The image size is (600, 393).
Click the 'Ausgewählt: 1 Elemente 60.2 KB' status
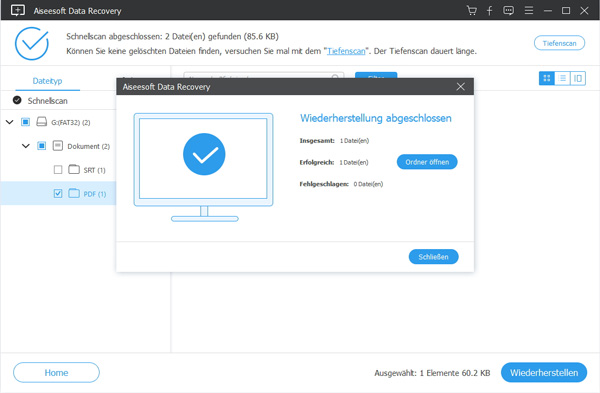[x=432, y=373]
